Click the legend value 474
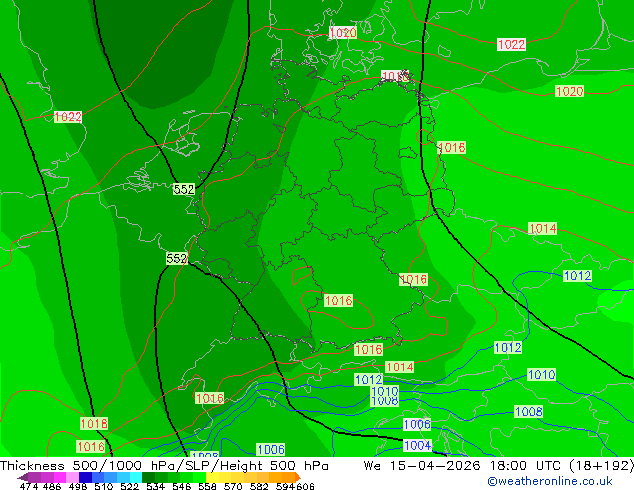This screenshot has height=490, width=634. click(29, 486)
